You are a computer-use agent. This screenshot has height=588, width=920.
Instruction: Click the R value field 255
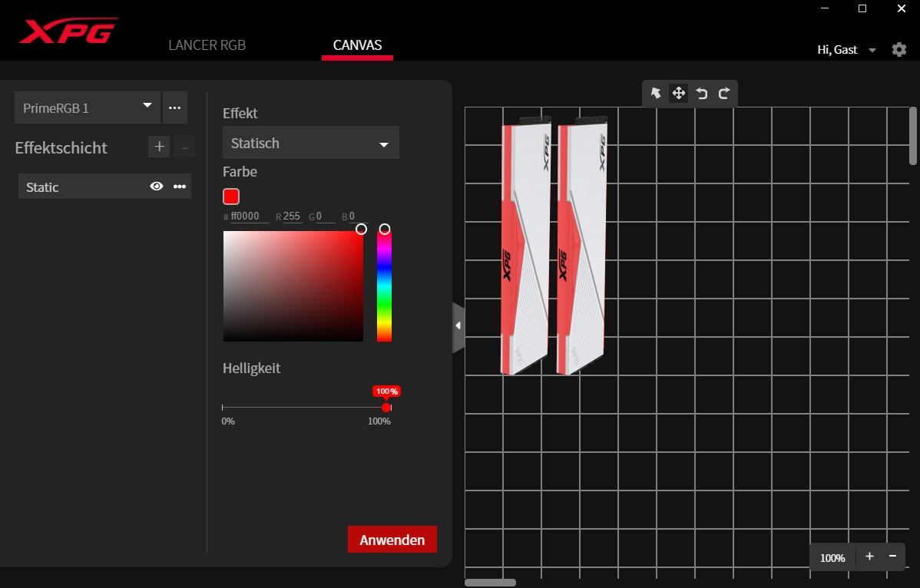pyautogui.click(x=292, y=216)
